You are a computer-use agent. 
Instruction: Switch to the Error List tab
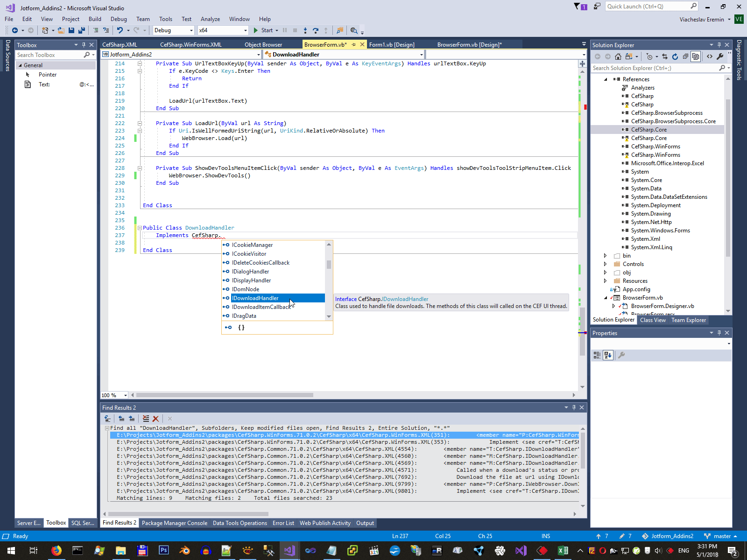click(283, 523)
